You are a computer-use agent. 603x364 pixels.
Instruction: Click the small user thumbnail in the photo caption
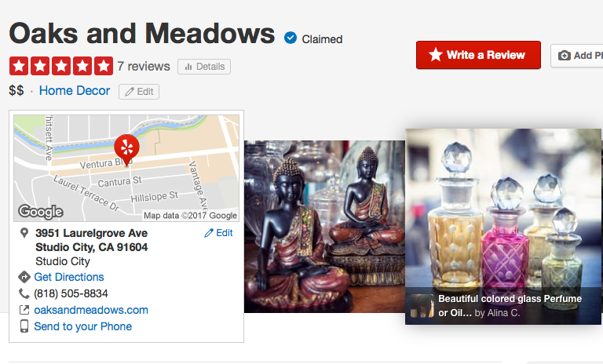pyautogui.click(x=422, y=306)
